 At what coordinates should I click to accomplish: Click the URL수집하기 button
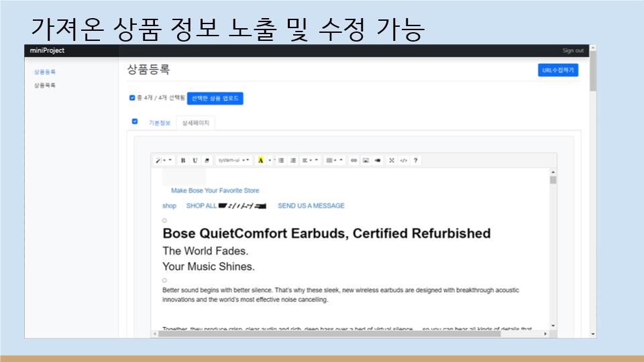point(558,70)
